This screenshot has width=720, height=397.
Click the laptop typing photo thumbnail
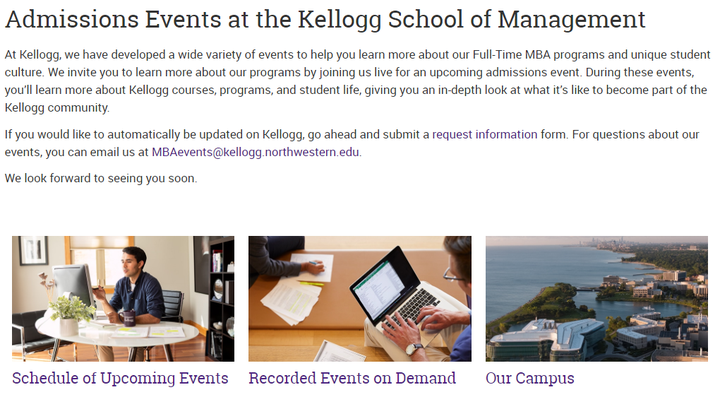(360, 299)
